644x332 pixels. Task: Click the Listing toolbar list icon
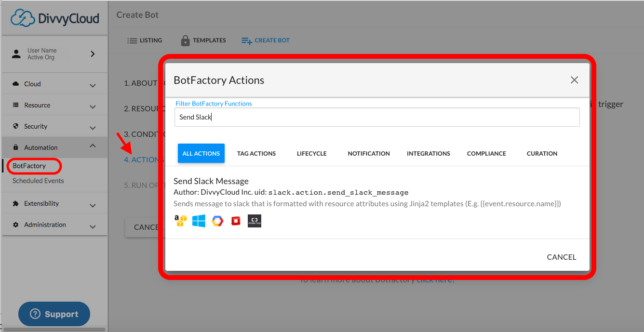(132, 41)
